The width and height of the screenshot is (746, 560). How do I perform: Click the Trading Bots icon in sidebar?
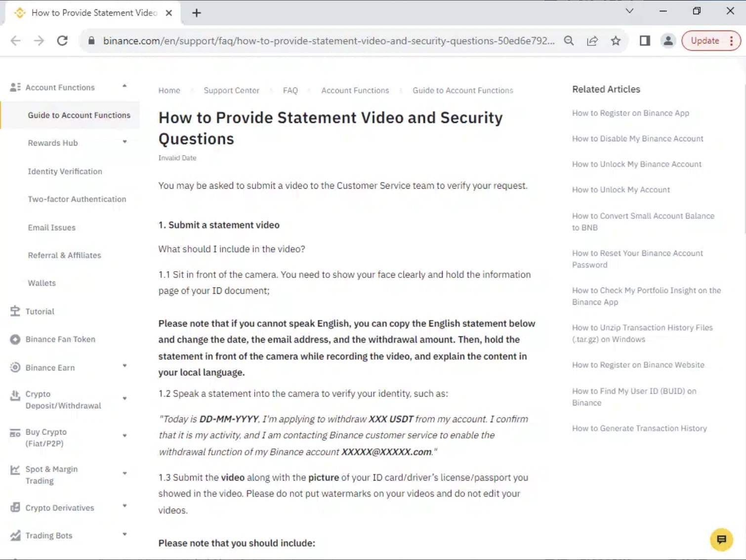coord(15,535)
